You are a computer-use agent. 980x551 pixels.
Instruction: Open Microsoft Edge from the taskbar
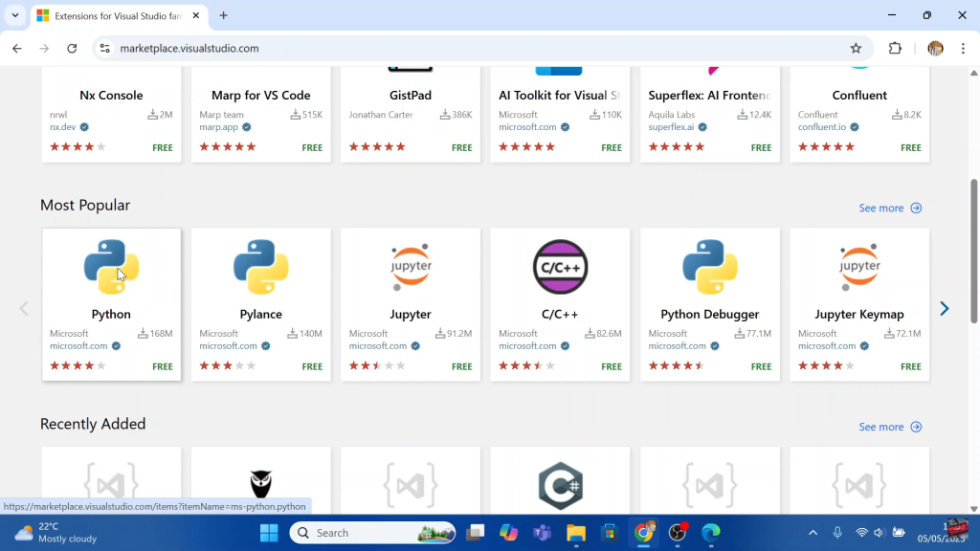point(711,533)
